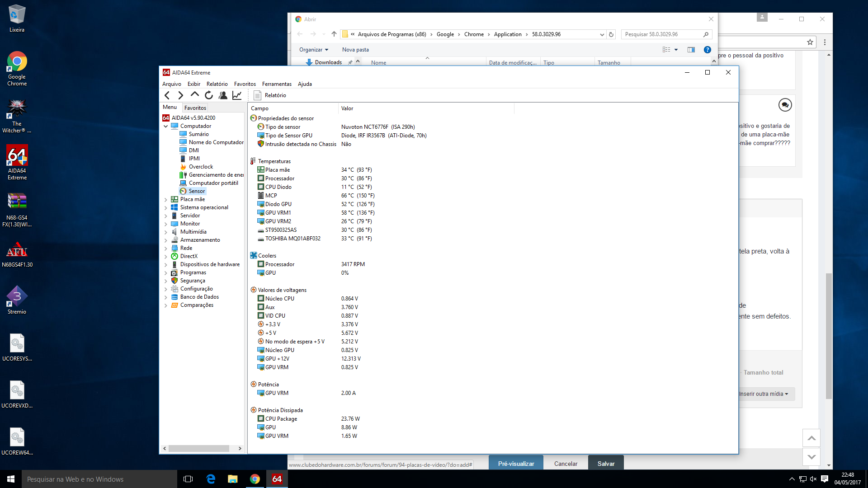Open the Exibir menu
The image size is (868, 488).
coord(194,84)
